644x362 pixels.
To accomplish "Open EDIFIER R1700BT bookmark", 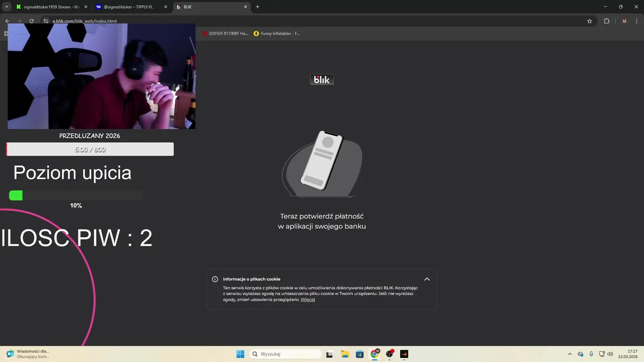I will 225,34.
